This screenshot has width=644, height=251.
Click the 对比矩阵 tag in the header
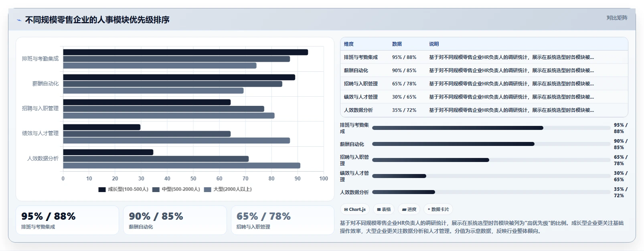(x=617, y=18)
